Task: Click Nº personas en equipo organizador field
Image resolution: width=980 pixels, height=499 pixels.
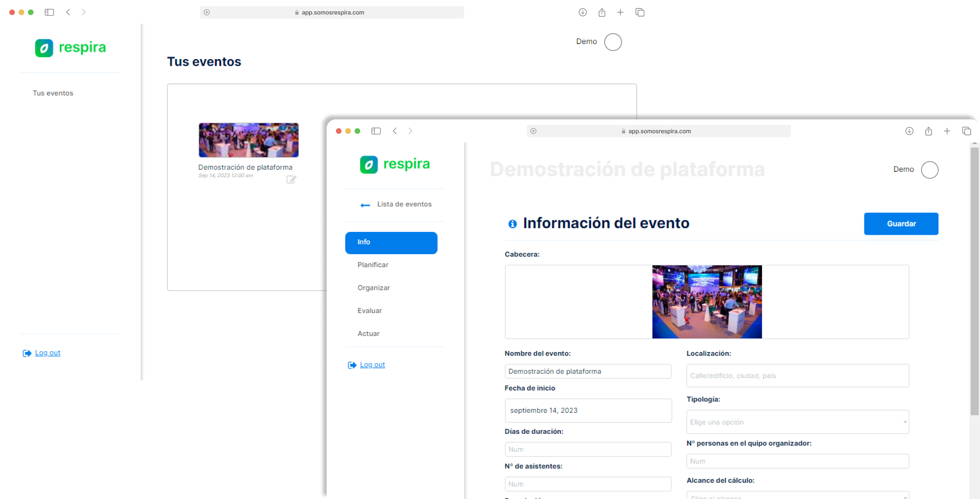Action: coord(797,461)
